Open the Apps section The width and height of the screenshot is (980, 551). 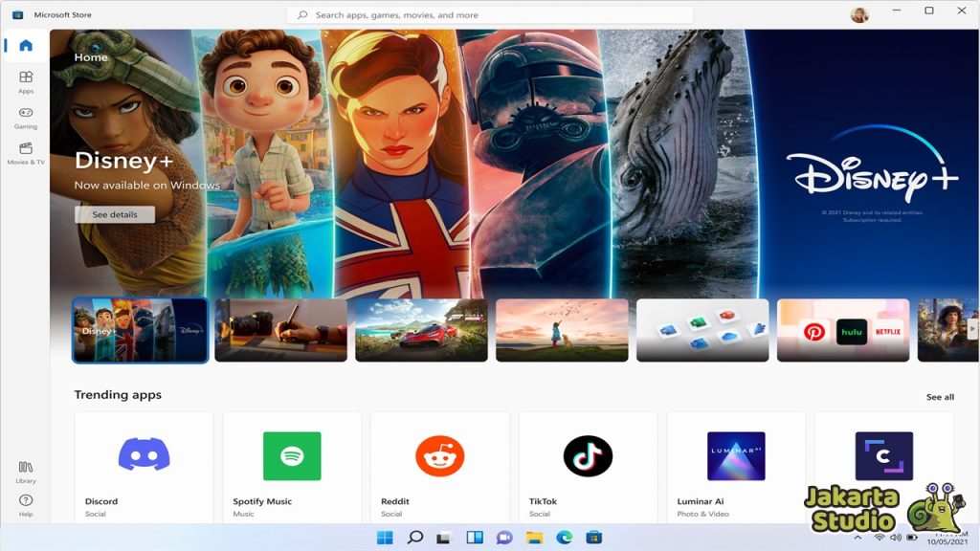tap(26, 82)
